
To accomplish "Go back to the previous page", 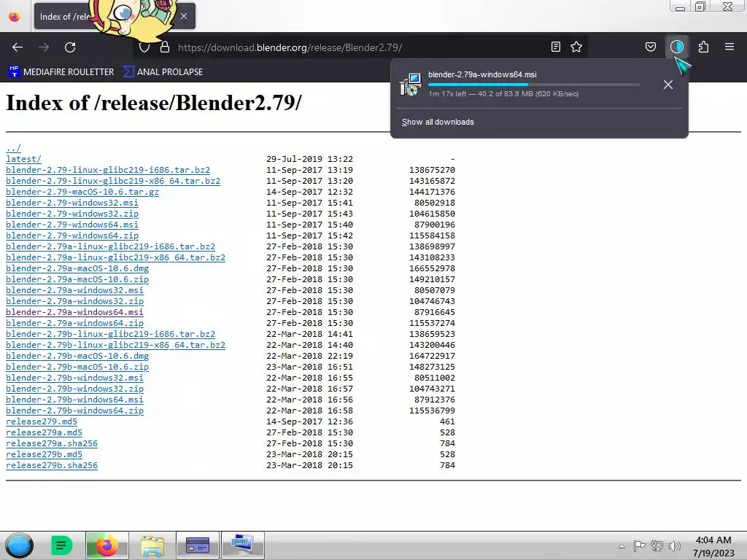I will click(18, 47).
